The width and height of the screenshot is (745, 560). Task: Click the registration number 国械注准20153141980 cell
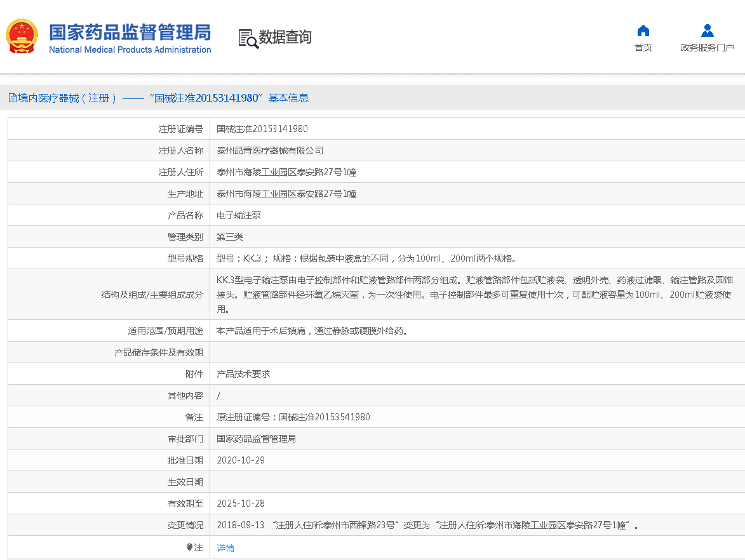point(262,129)
